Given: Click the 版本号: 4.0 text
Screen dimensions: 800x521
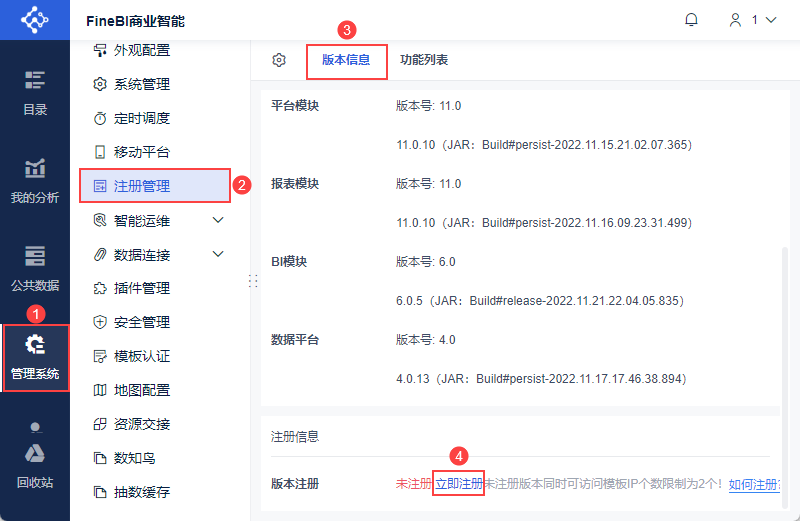Looking at the screenshot, I should 426,340.
